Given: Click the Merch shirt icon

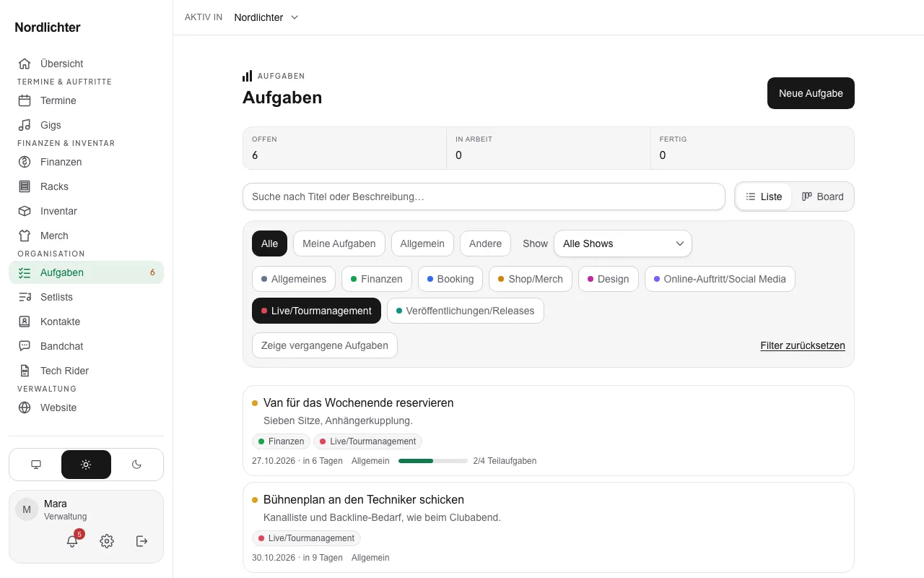Looking at the screenshot, I should (x=25, y=236).
